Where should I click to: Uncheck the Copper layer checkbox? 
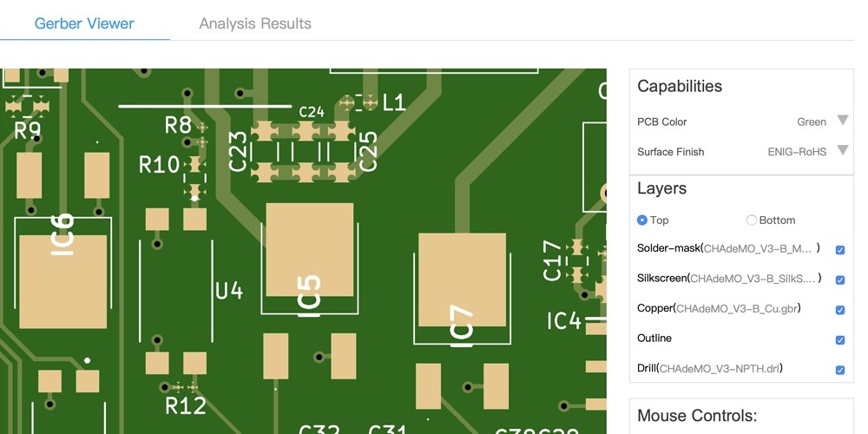tap(839, 310)
